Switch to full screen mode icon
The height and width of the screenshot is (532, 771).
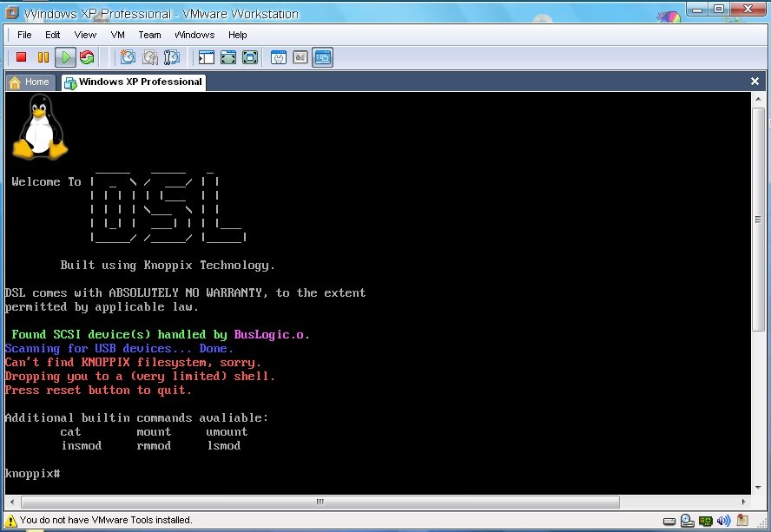(228, 57)
